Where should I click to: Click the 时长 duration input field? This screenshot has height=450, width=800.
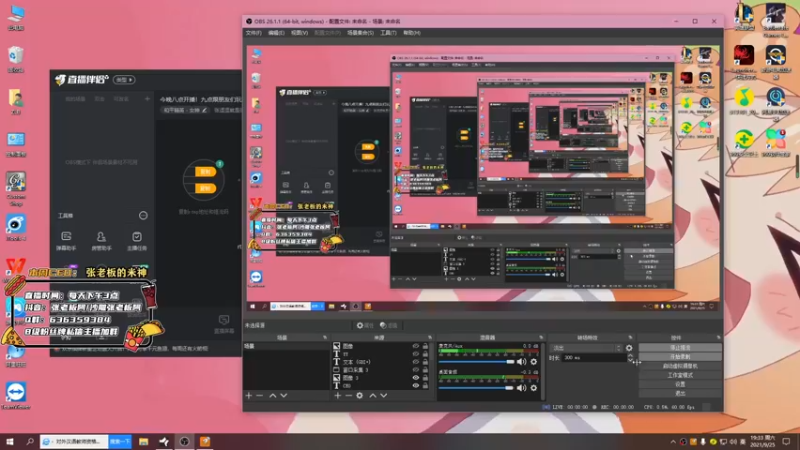click(x=594, y=358)
